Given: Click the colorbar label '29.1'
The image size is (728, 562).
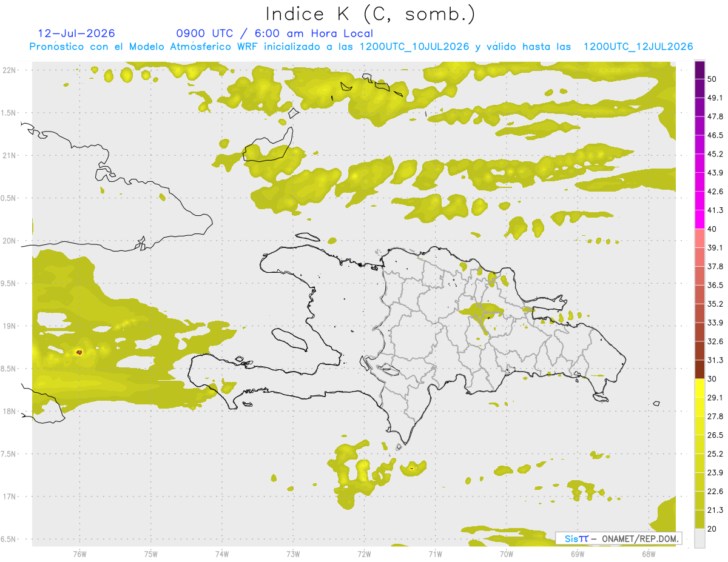Looking at the screenshot, I should (715, 398).
